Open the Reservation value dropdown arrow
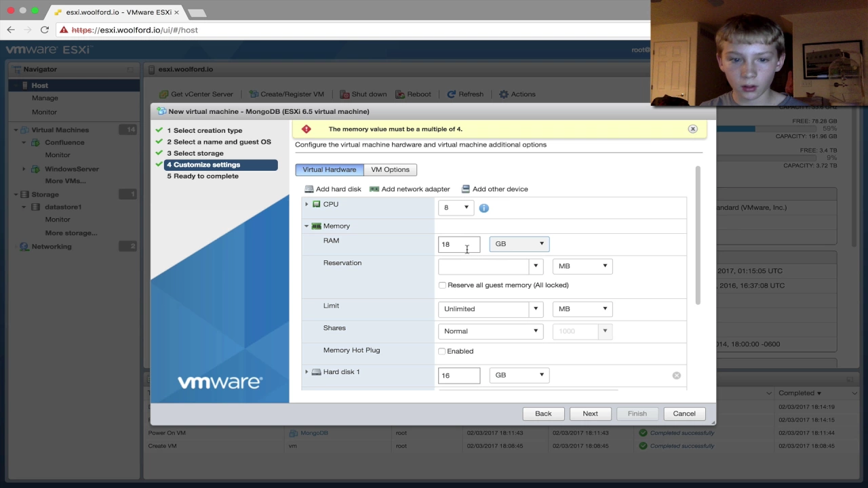868x488 pixels. coord(536,266)
